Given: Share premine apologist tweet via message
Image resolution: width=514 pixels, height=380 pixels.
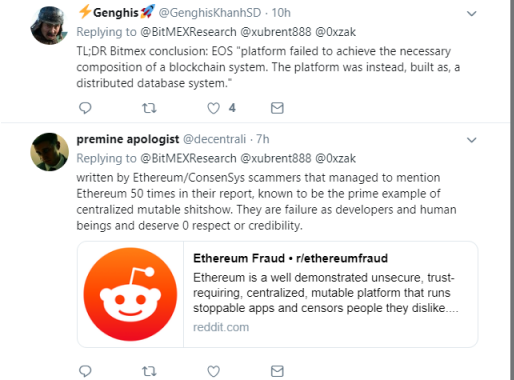Looking at the screenshot, I should click(277, 371).
